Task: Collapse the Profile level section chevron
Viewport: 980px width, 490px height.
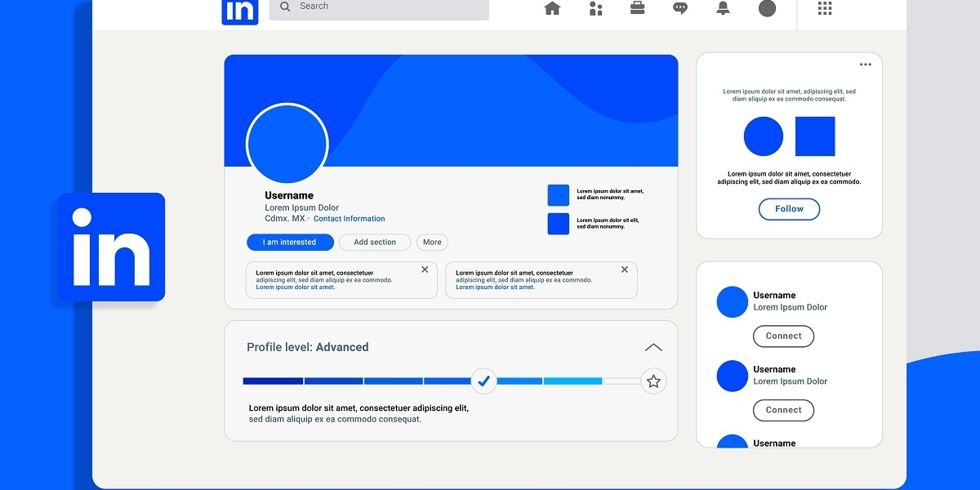Action: tap(653, 347)
